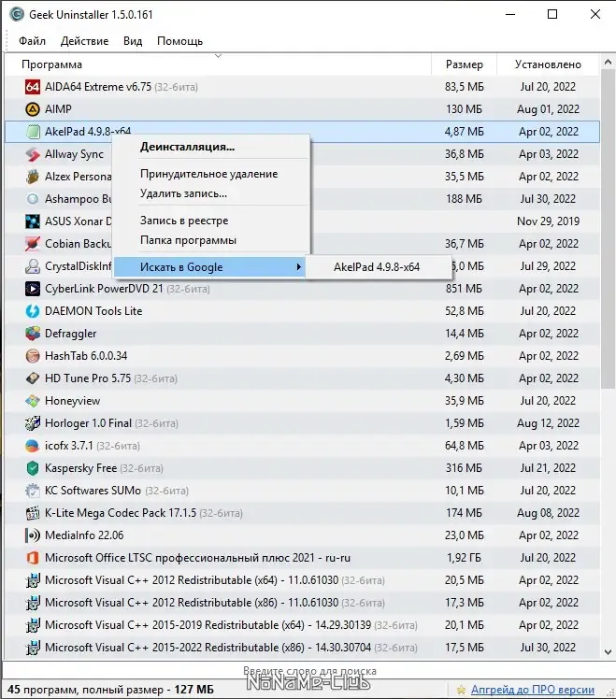Click the 1,92 ГБ size cell
The image size is (616, 699).
(464, 558)
